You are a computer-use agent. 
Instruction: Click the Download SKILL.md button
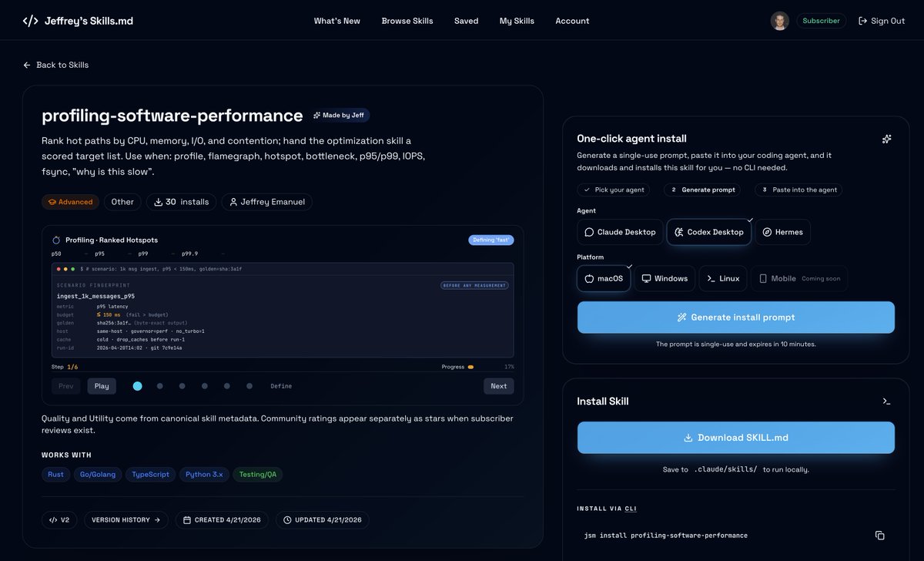tap(736, 438)
